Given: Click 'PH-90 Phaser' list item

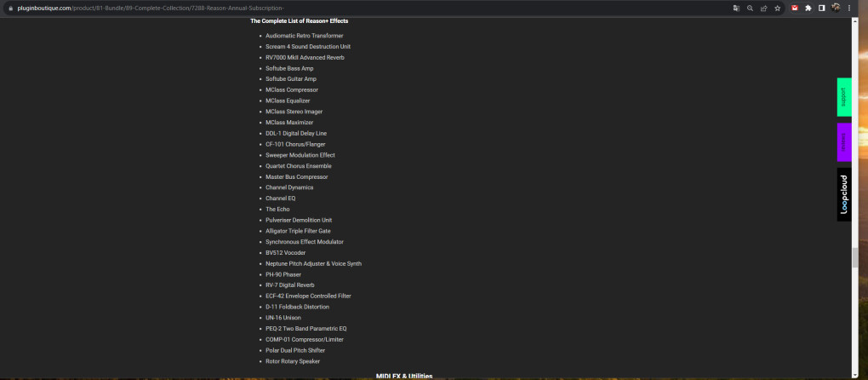Looking at the screenshot, I should (283, 274).
